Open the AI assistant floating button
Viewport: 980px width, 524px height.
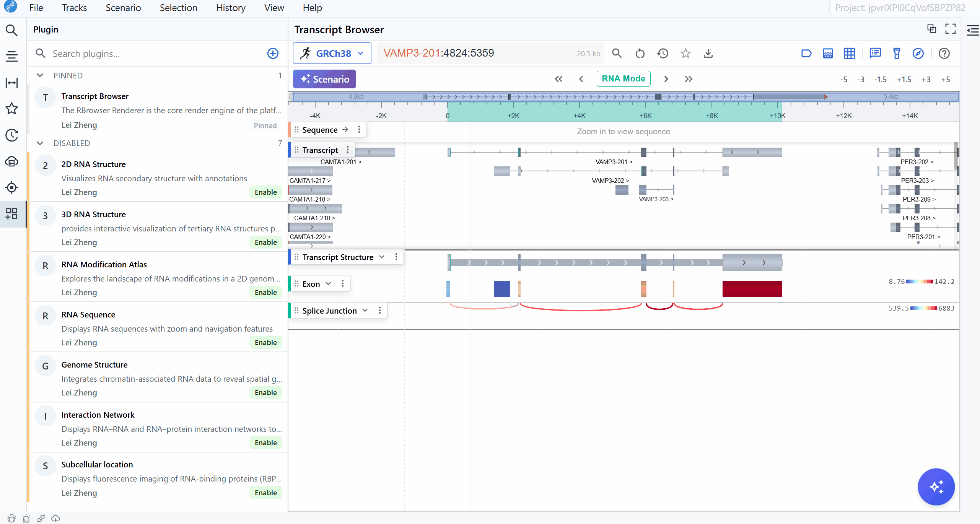point(936,487)
